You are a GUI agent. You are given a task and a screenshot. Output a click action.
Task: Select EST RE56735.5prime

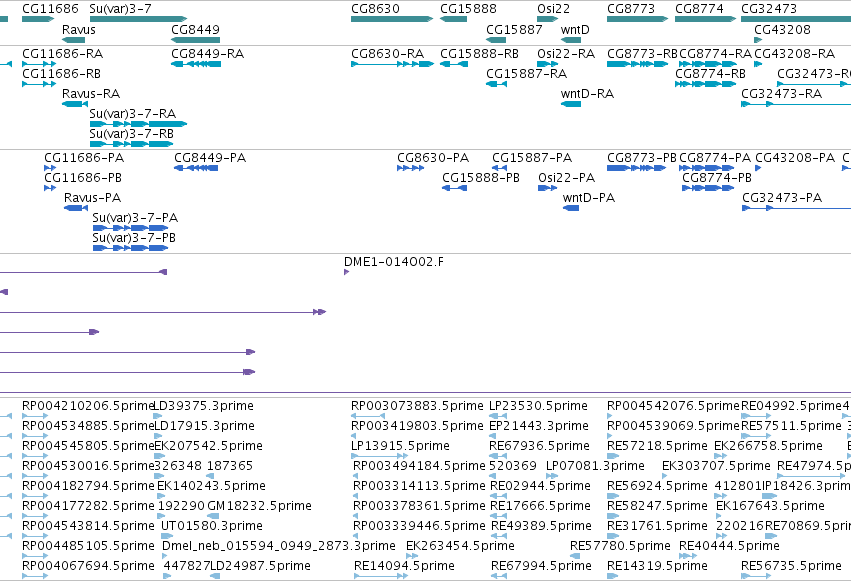(755, 576)
